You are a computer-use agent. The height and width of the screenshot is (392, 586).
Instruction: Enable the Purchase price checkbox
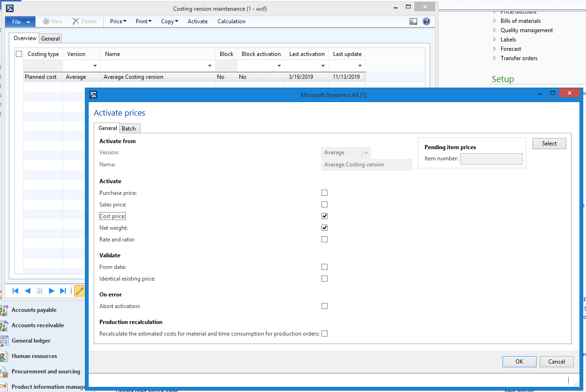(x=325, y=193)
